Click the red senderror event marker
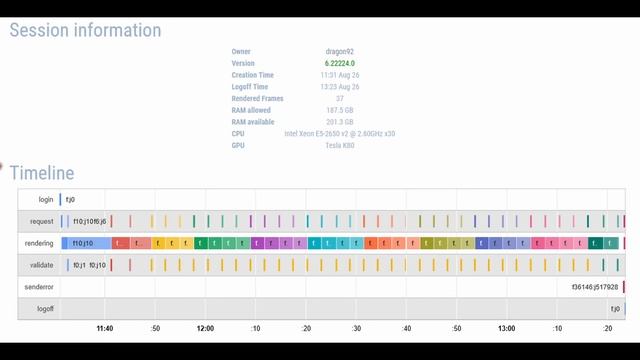The width and height of the screenshot is (640, 360). [624, 287]
